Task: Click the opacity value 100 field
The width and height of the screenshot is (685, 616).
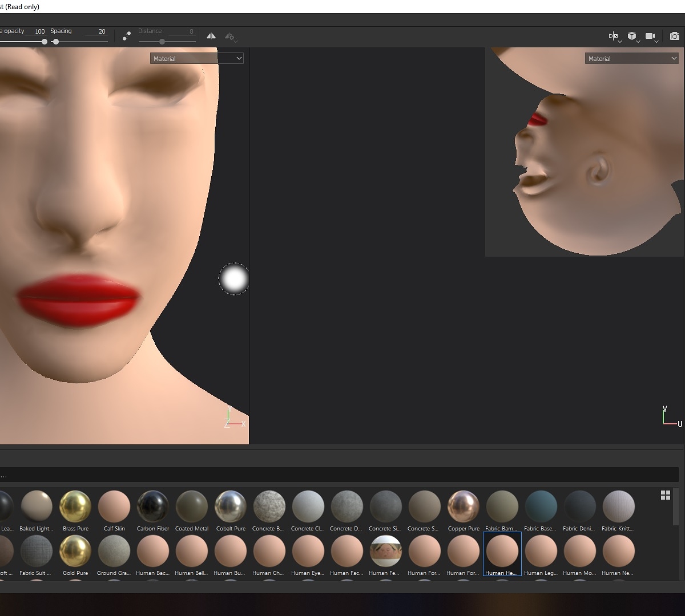Action: pyautogui.click(x=39, y=31)
